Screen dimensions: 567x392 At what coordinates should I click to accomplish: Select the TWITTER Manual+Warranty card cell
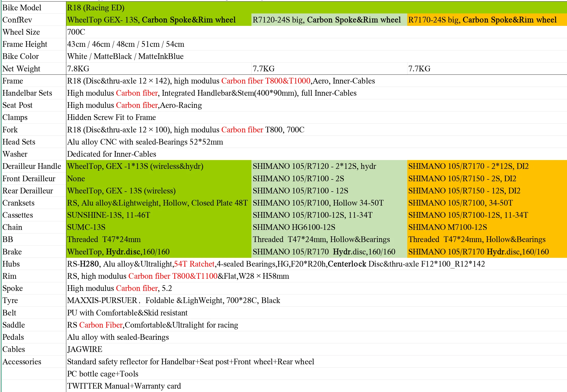pos(124,386)
